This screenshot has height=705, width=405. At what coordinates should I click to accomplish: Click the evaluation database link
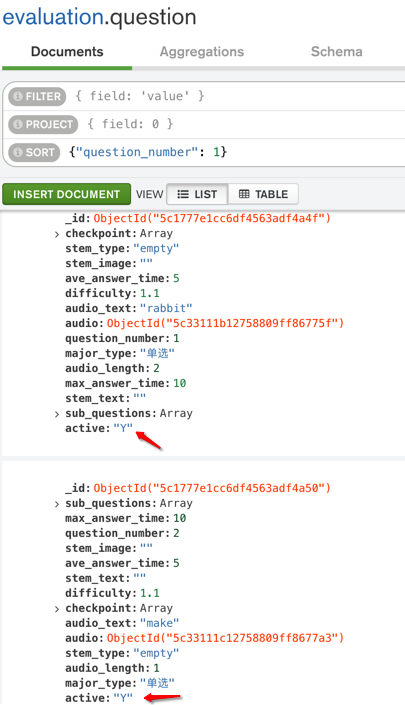(x=53, y=17)
